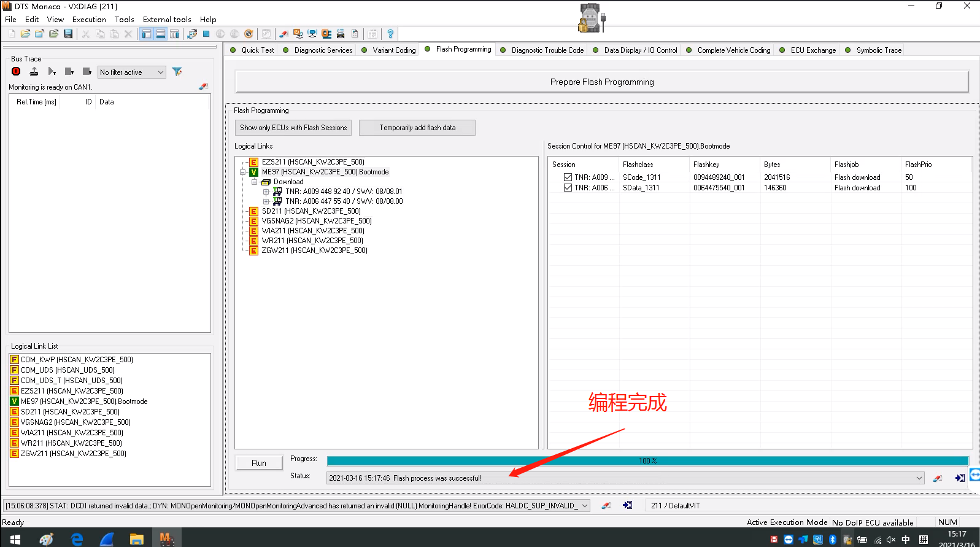Click the 100% flash progress bar
This screenshot has width=980, height=547.
[647, 461]
